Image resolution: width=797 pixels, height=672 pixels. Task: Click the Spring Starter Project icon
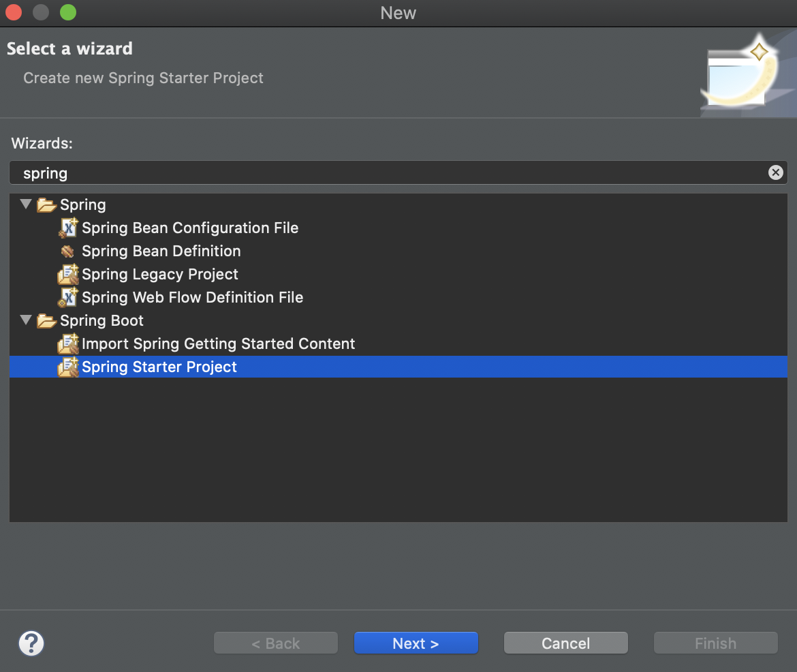(x=68, y=367)
